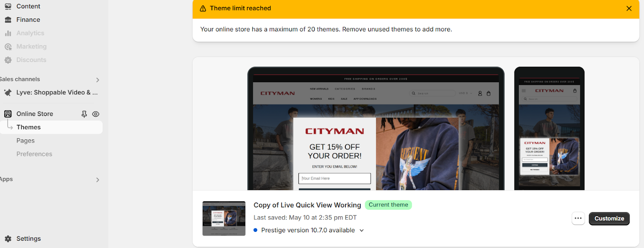Open the three-dot theme actions menu
Image resolution: width=644 pixels, height=248 pixels.
(x=578, y=219)
